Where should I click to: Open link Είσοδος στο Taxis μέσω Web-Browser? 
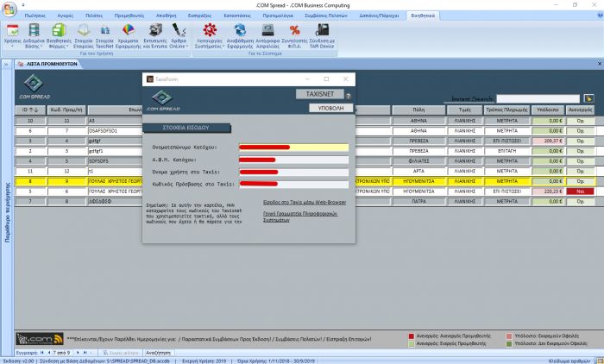point(305,202)
